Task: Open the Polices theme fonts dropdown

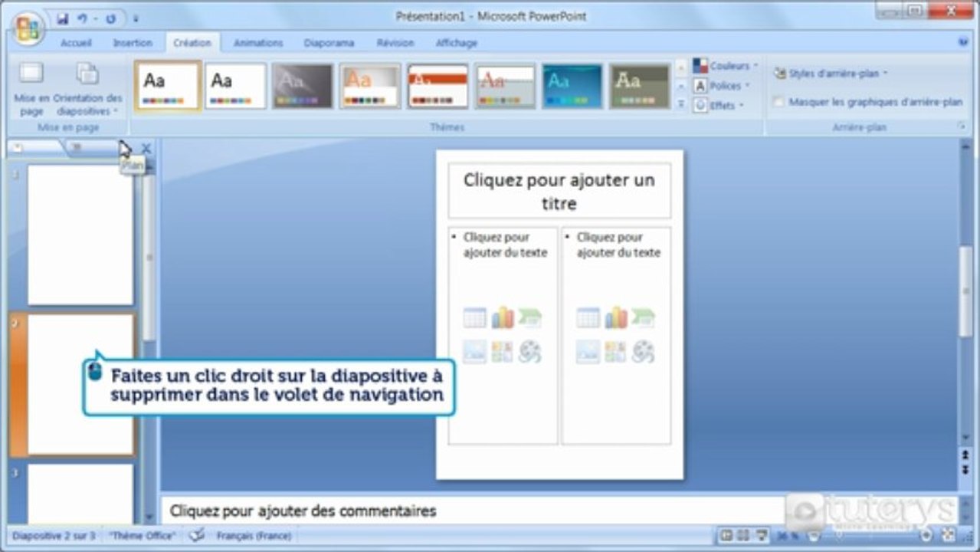Action: coord(722,86)
